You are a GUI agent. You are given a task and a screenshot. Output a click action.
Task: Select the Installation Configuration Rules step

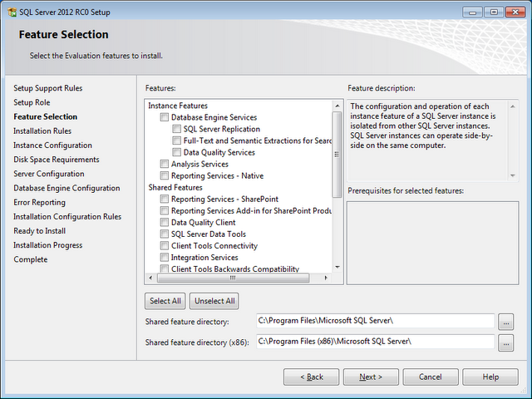coord(67,216)
